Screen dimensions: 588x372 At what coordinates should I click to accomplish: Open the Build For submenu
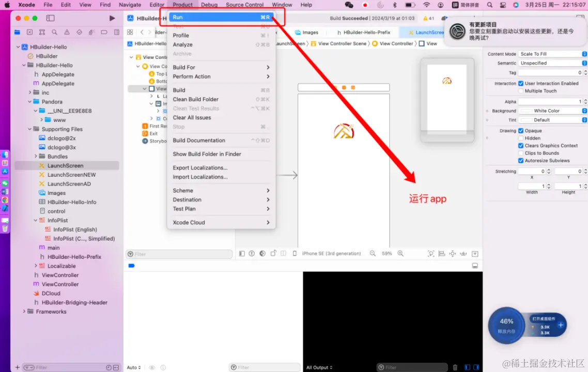point(221,67)
